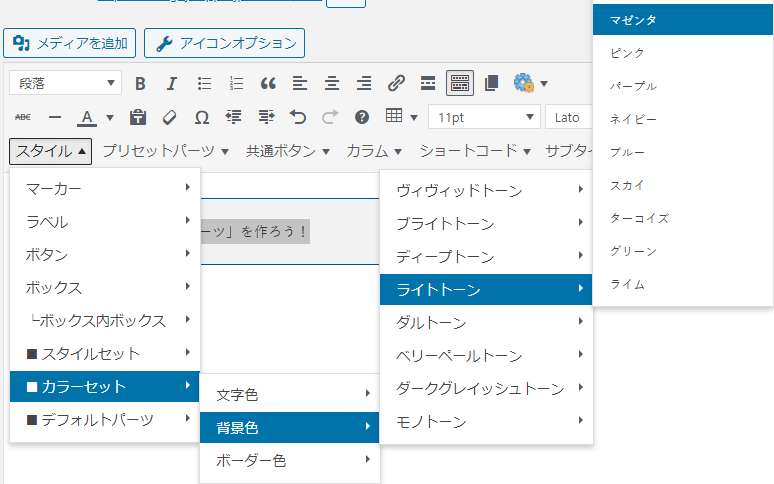Expand the マーカー submenu

tap(105, 188)
